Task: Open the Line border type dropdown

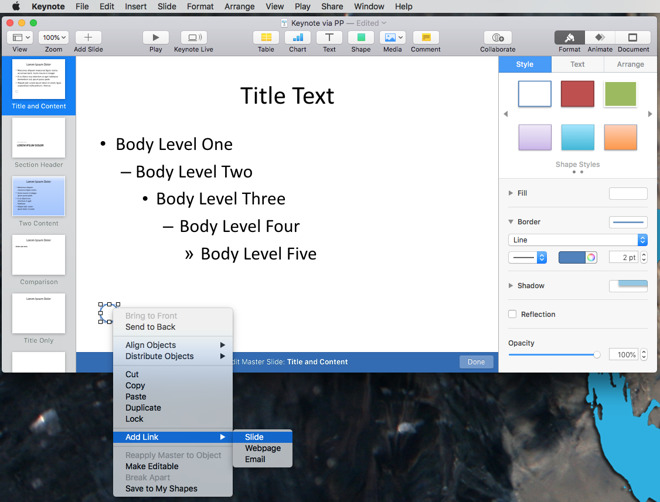Action: 578,240
